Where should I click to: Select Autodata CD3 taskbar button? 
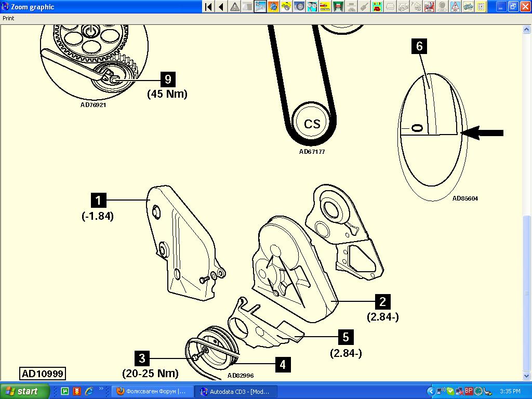[x=235, y=391]
